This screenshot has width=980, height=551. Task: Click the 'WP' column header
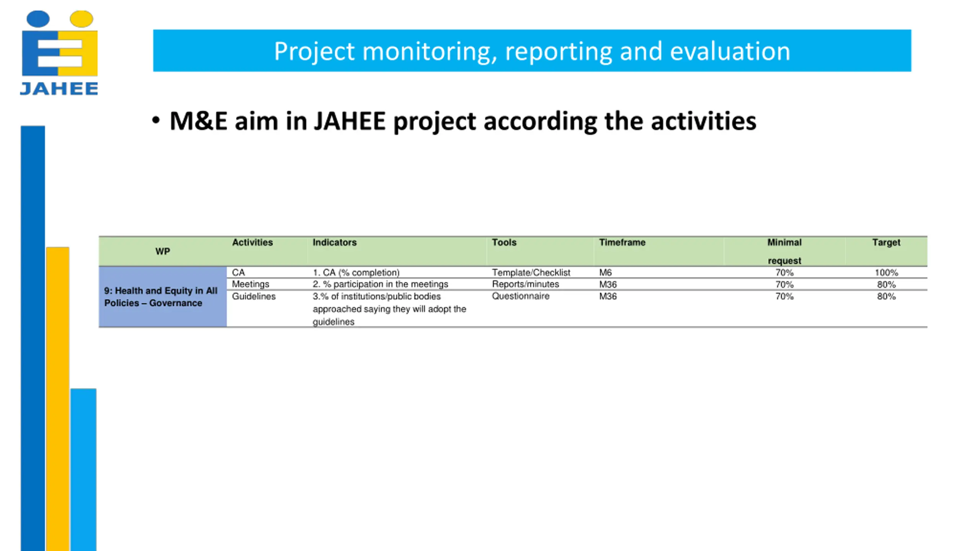pyautogui.click(x=162, y=251)
